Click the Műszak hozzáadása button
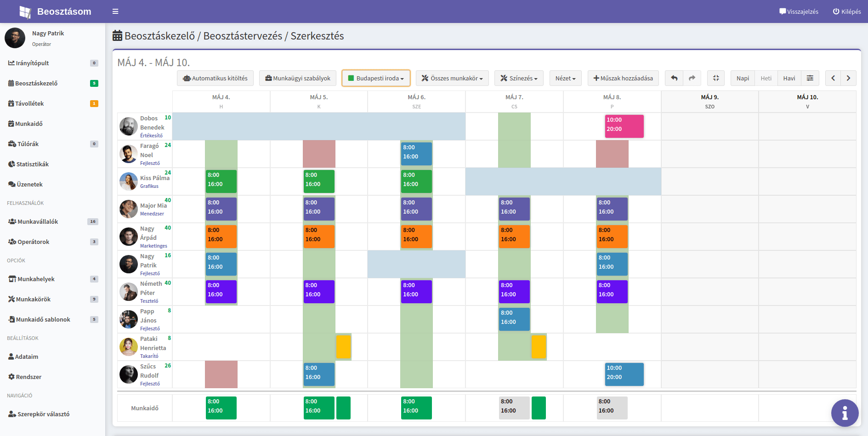 (623, 78)
